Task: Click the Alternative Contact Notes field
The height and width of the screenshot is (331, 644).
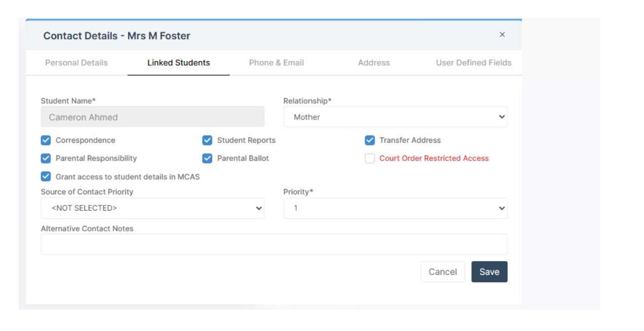Action: pos(273,244)
